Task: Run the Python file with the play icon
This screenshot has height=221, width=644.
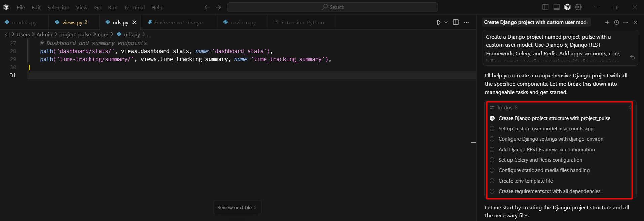Action: pos(439,22)
